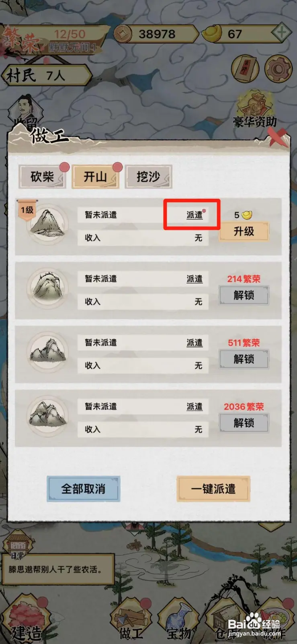Unlock the 511繁荣 mountain with 解锁
297x644 pixels.
[x=244, y=359]
